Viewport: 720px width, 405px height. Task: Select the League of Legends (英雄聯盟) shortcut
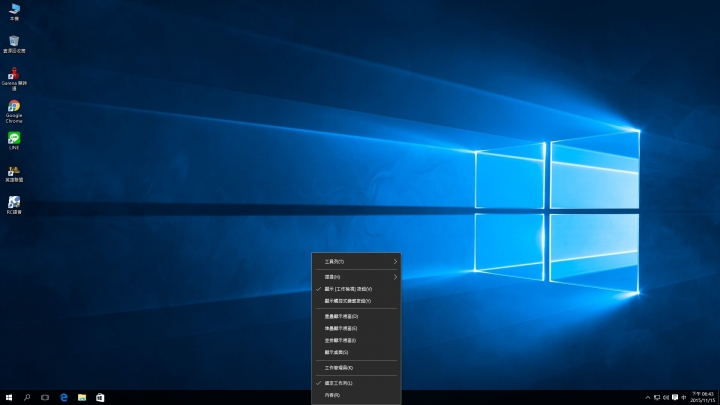pos(14,174)
